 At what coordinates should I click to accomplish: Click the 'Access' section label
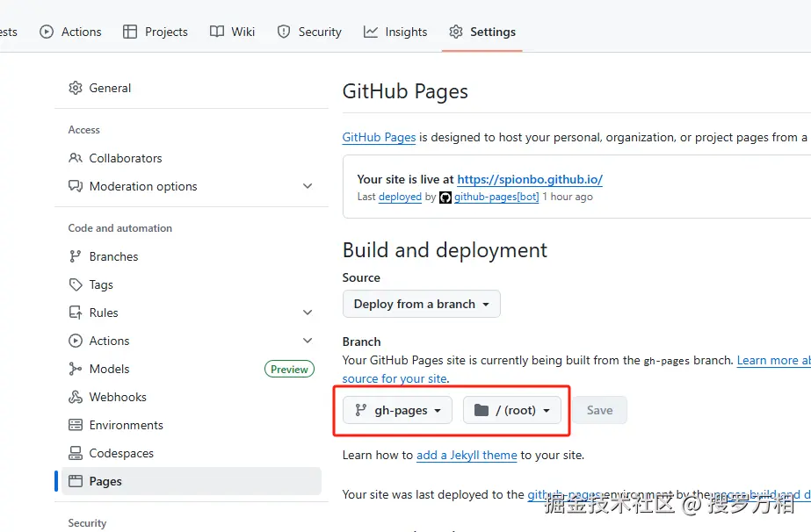tap(83, 130)
